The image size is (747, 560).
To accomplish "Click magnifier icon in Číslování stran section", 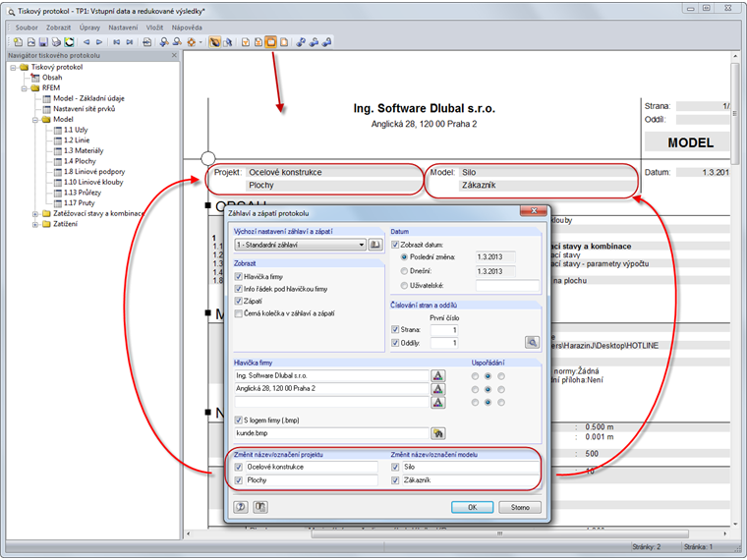I will [532, 342].
